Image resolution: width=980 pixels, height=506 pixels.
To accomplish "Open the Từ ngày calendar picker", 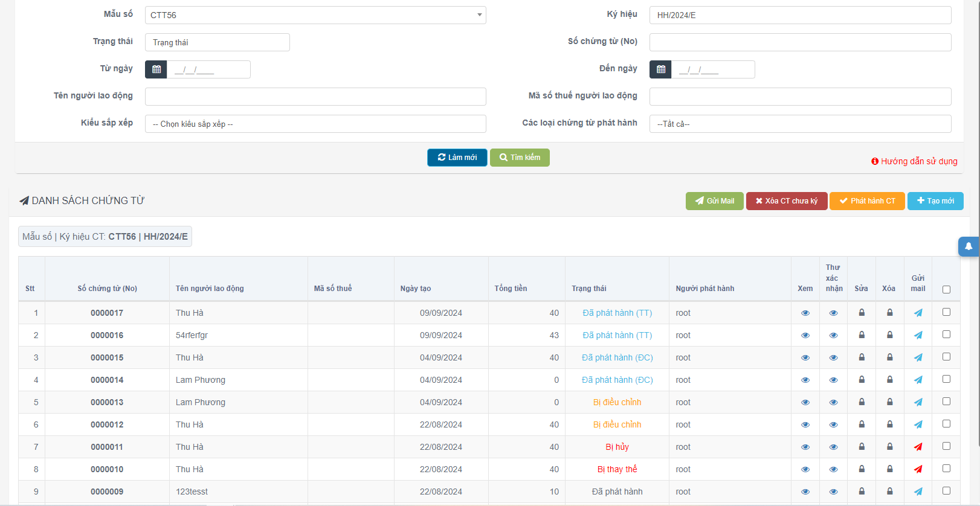I will click(156, 69).
